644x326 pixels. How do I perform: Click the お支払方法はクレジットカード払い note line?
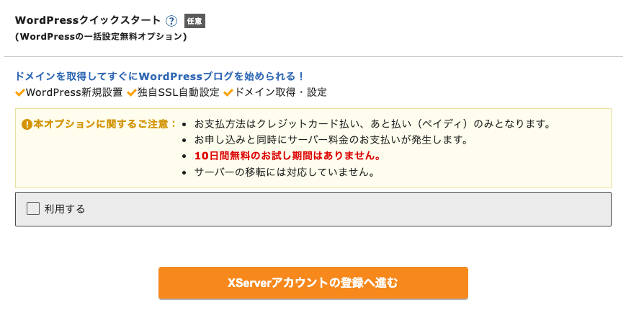[x=372, y=124]
